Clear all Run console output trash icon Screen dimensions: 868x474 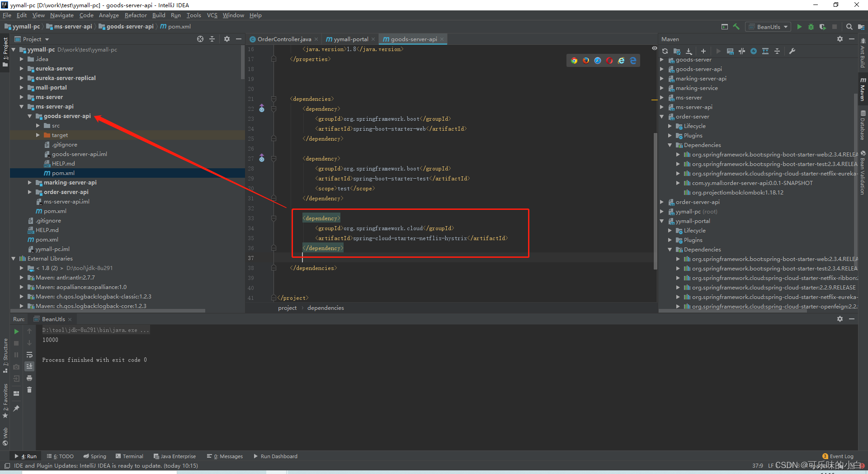point(29,390)
